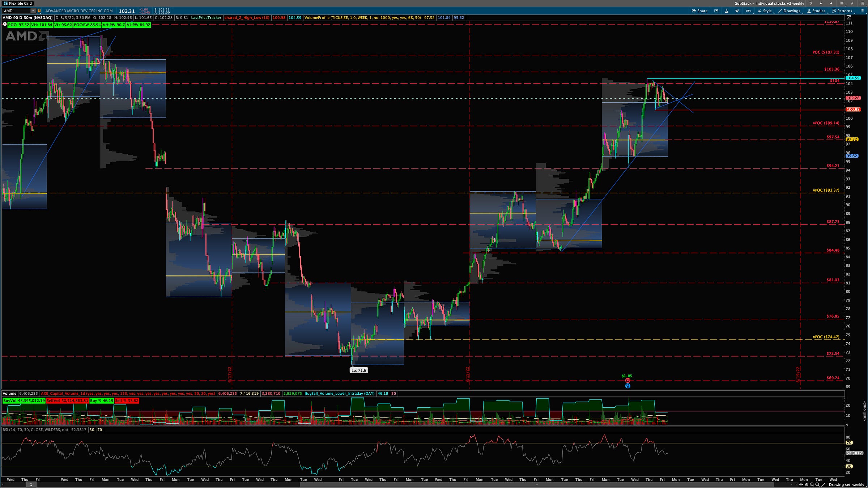Click the bottom horizontal time scrollbar
This screenshot has height=488, width=868.
point(537,485)
